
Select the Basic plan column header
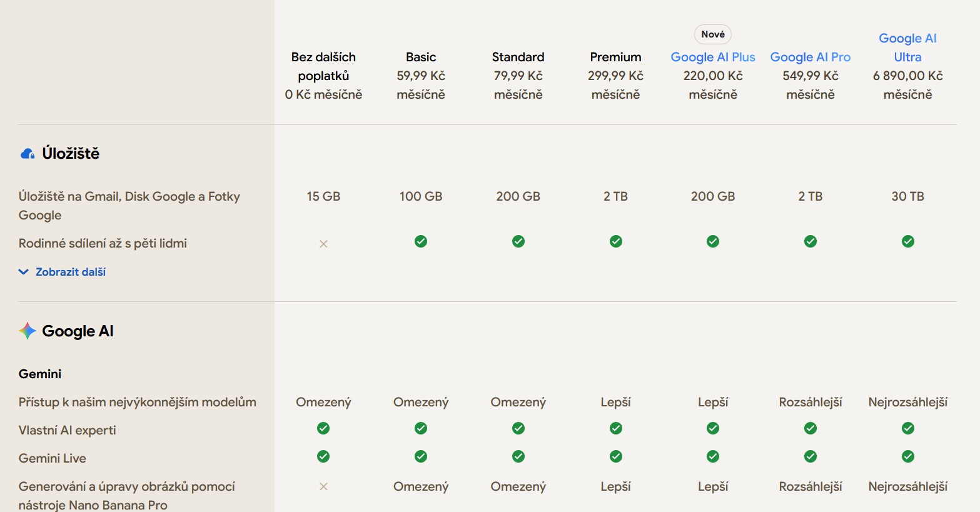pyautogui.click(x=421, y=57)
